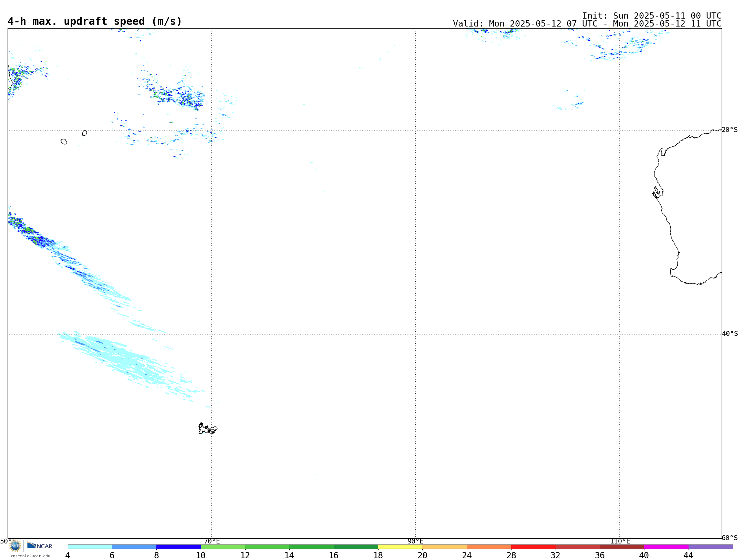Viewport: 744px width, 560px height.
Task: Click the Kerguelen Islands outline near 70°E
Action: point(208,428)
